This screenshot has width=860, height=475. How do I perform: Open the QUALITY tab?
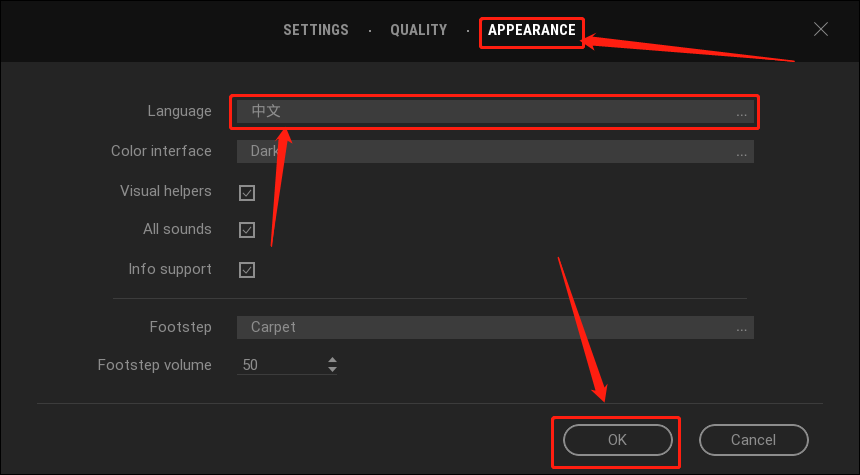418,30
